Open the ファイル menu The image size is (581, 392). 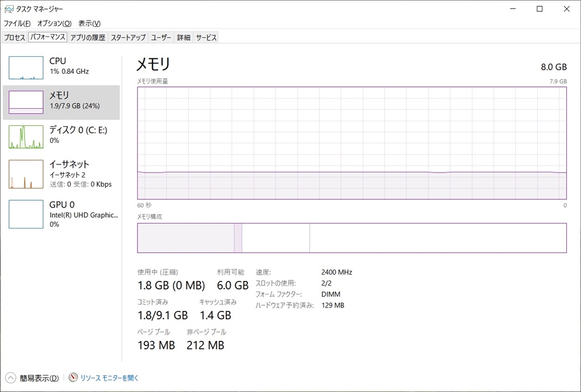(17, 23)
